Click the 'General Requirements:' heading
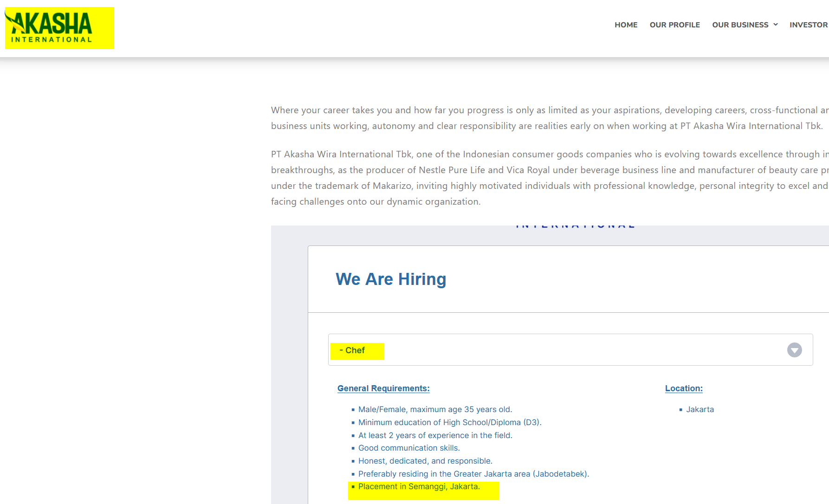The height and width of the screenshot is (504, 829). (x=383, y=388)
